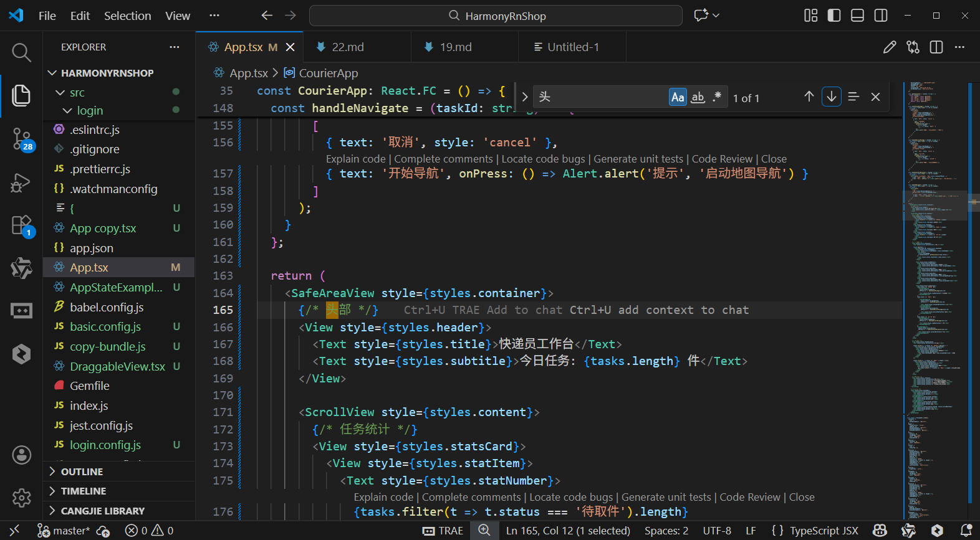Image resolution: width=980 pixels, height=540 pixels.
Task: Change language mode TypeScript JSX
Action: click(824, 531)
